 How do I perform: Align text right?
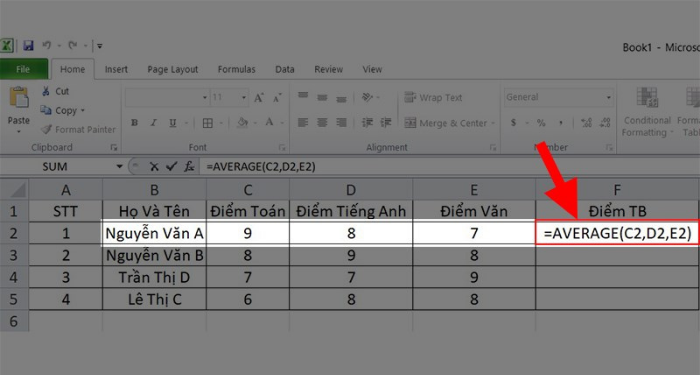pos(342,122)
